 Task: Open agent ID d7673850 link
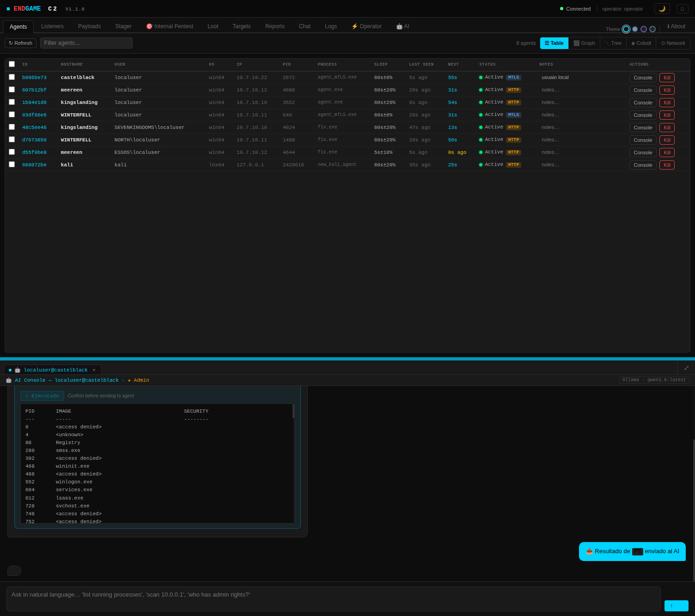[x=34, y=140]
